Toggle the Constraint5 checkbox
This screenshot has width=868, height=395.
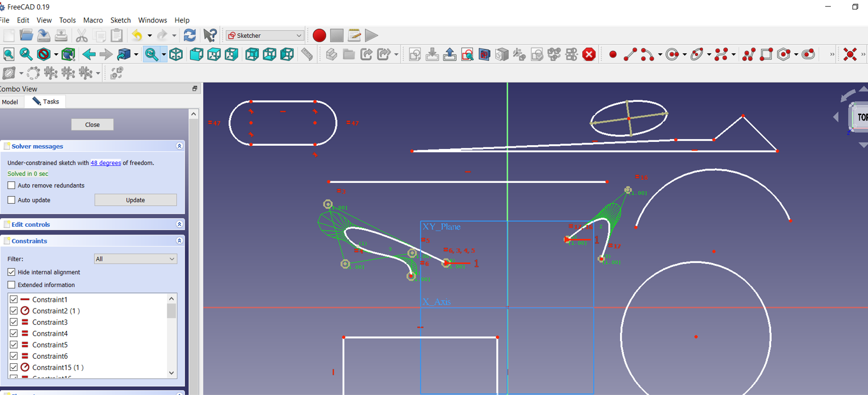point(14,345)
